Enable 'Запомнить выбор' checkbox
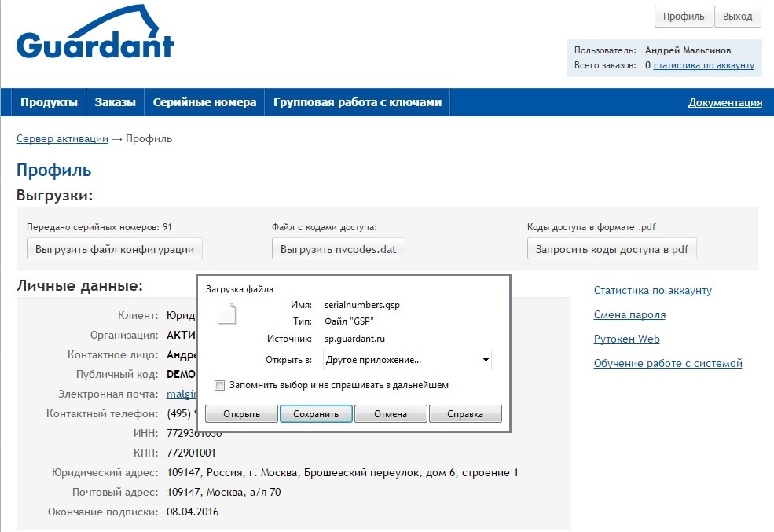The width and height of the screenshot is (774, 532). [220, 386]
